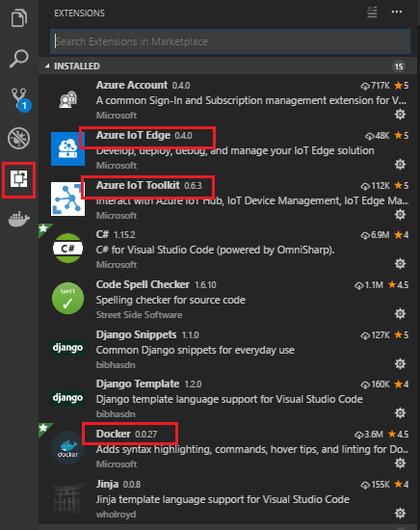Open the manage gear for Docker extension

click(401, 464)
